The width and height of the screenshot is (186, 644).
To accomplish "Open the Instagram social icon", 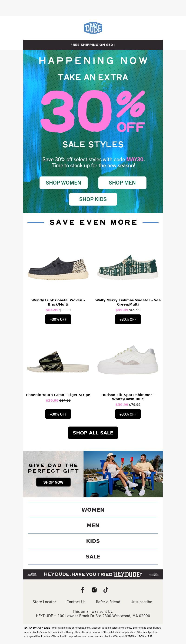I will tap(94, 590).
